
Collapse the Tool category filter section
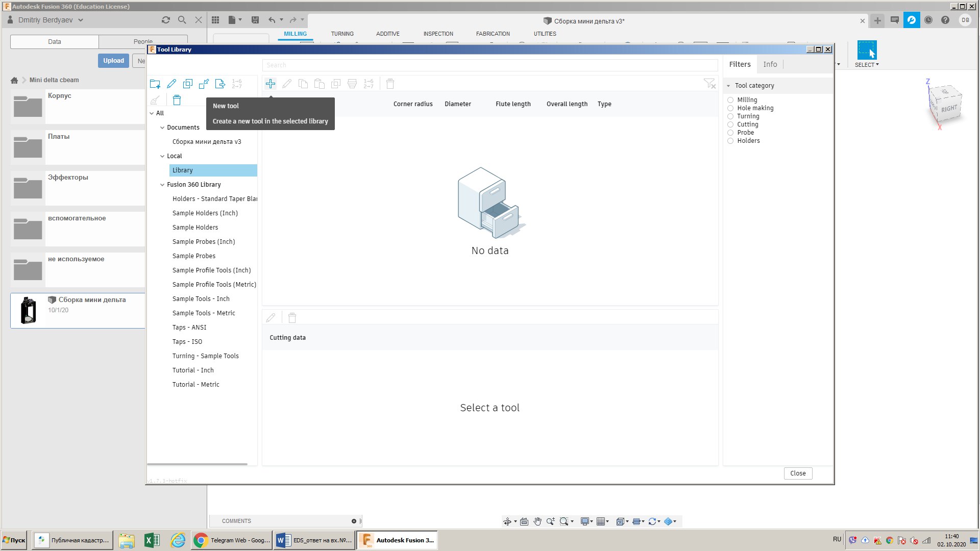pos(728,86)
